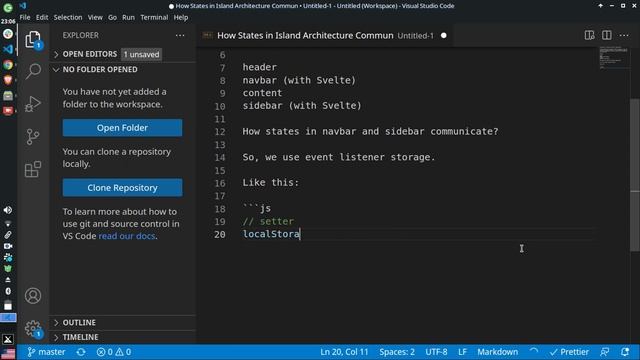Open the Explorer view in activity bar

[x=33, y=40]
